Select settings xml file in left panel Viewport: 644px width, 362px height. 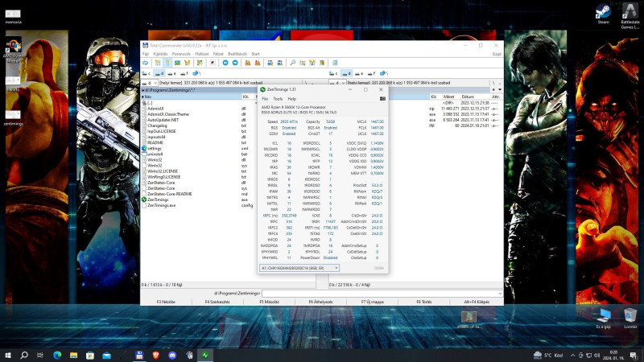(x=155, y=148)
